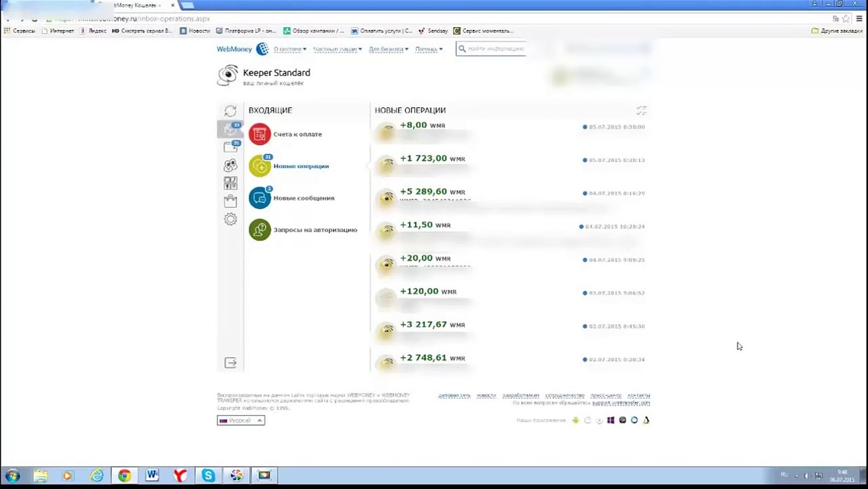Open the BlackBerry app icon in footer

pos(622,420)
